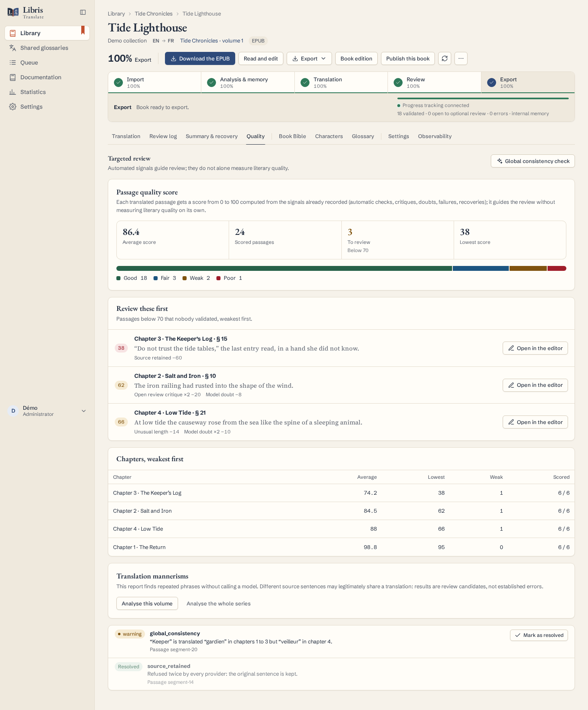Click the blue Fair segment of the quality bar
588x710 pixels.
point(481,268)
